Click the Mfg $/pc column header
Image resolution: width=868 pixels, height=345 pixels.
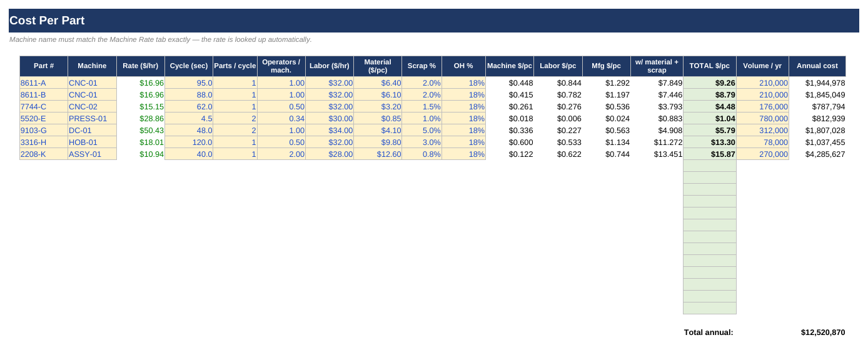pyautogui.click(x=607, y=66)
